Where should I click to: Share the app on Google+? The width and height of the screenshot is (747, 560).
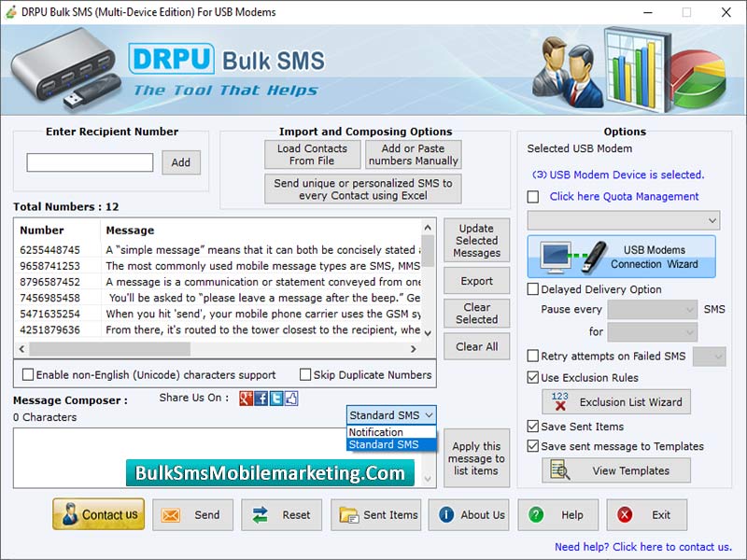point(245,399)
